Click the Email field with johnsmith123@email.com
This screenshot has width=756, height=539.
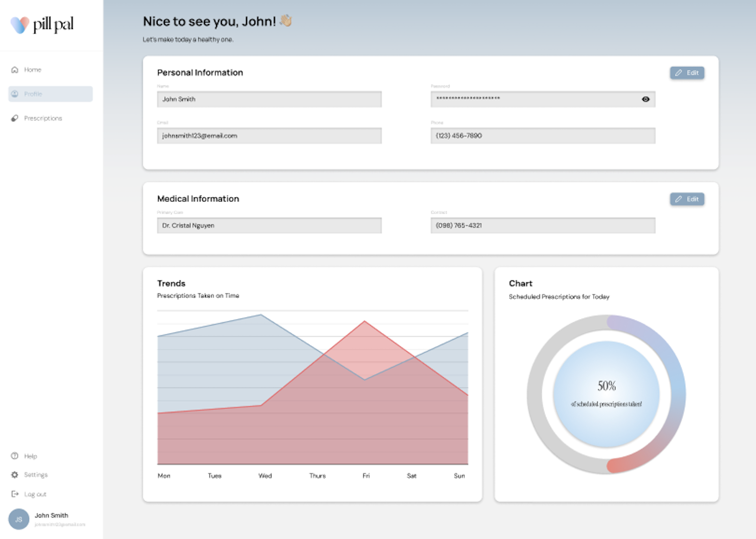269,136
